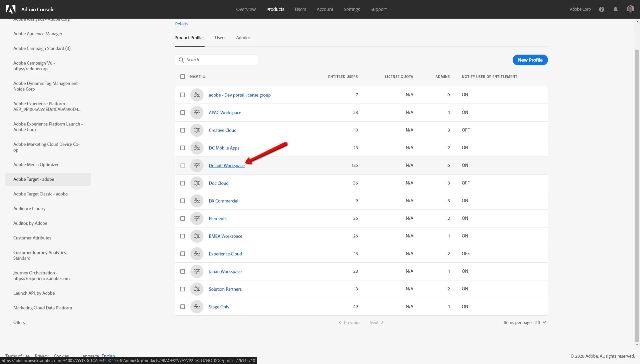Image resolution: width=640 pixels, height=364 pixels.
Task: Open the help question mark icon
Action: [601, 9]
